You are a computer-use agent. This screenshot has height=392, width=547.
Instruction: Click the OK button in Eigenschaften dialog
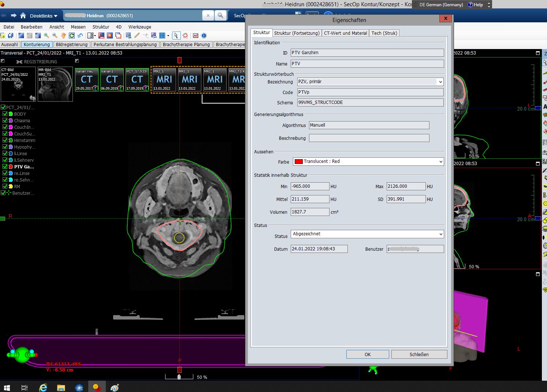pyautogui.click(x=367, y=354)
